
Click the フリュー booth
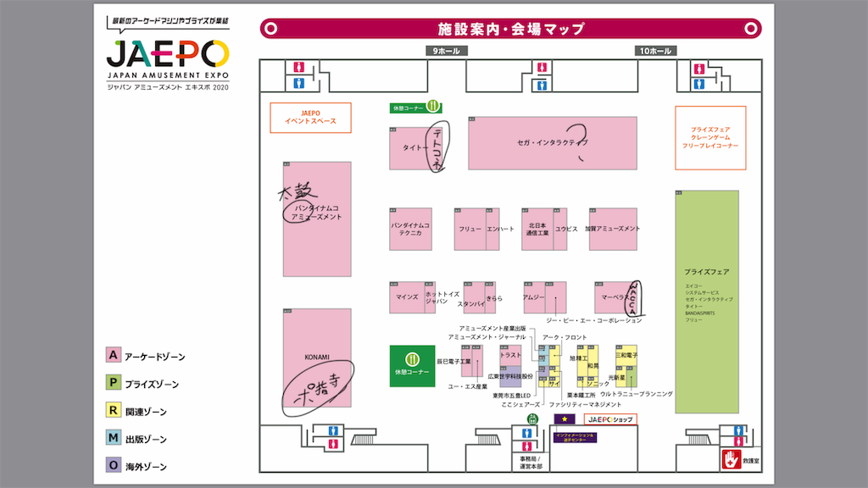click(470, 229)
